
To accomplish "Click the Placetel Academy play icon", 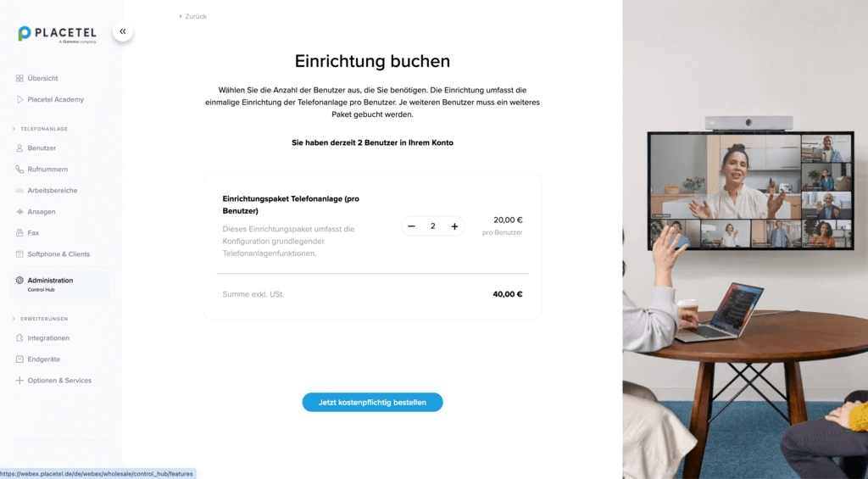I will 19,100.
